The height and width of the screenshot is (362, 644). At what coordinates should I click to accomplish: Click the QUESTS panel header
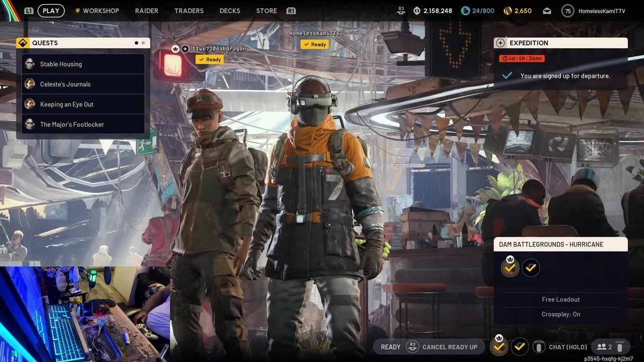[83, 43]
